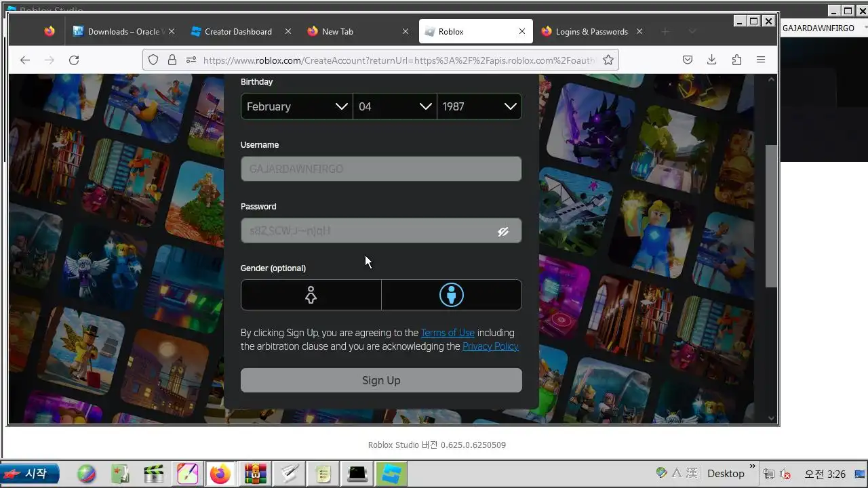
Task: Click the muted volume tray icon
Action: click(786, 474)
